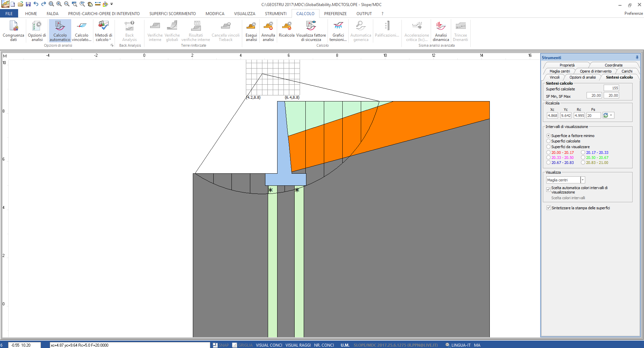Toggle SNAP in status bar

click(221, 345)
